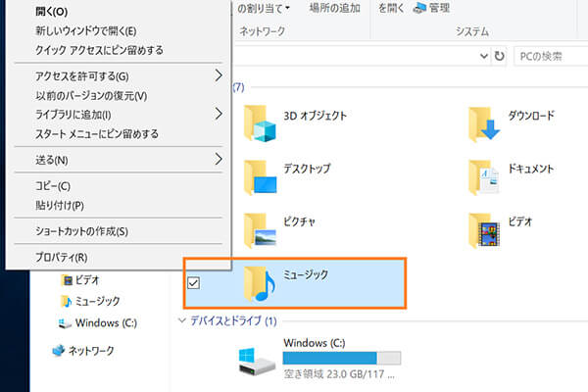This screenshot has height=392, width=588.
Task: Select the ミュージック folder icon in main pane
Action: pos(260,284)
